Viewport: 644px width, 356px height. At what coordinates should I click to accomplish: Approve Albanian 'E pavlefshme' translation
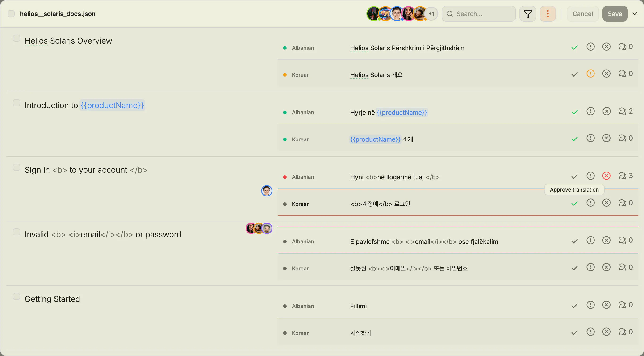[574, 241]
